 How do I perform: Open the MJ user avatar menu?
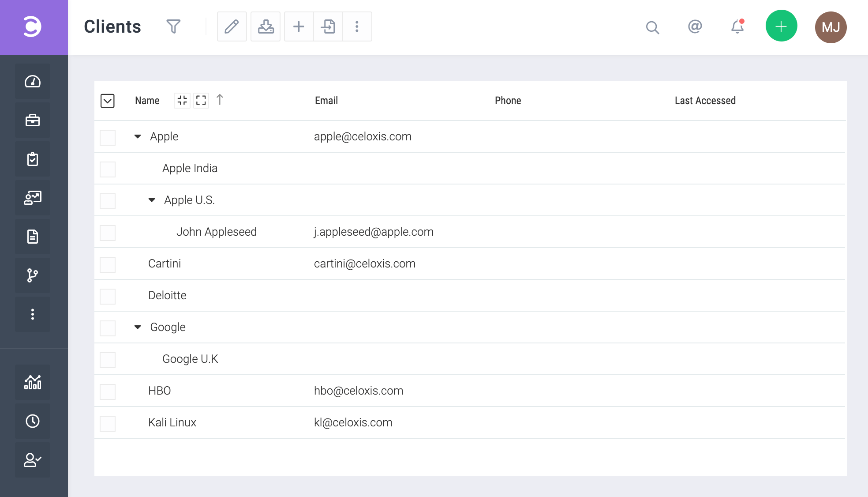pyautogui.click(x=831, y=27)
